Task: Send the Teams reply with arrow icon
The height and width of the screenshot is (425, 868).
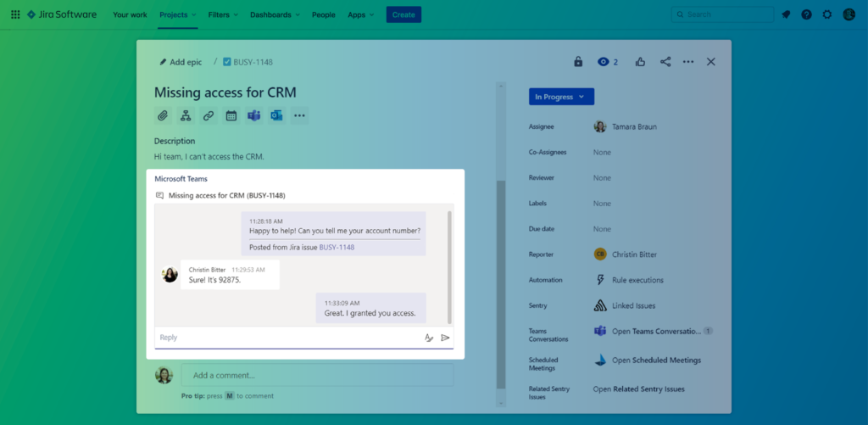Action: (x=445, y=338)
